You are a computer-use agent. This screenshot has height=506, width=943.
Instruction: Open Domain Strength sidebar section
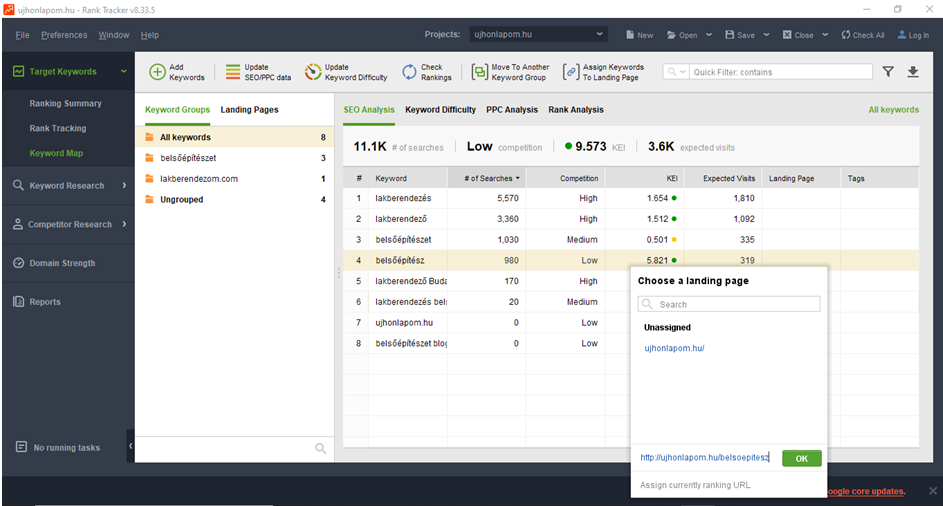point(69,263)
